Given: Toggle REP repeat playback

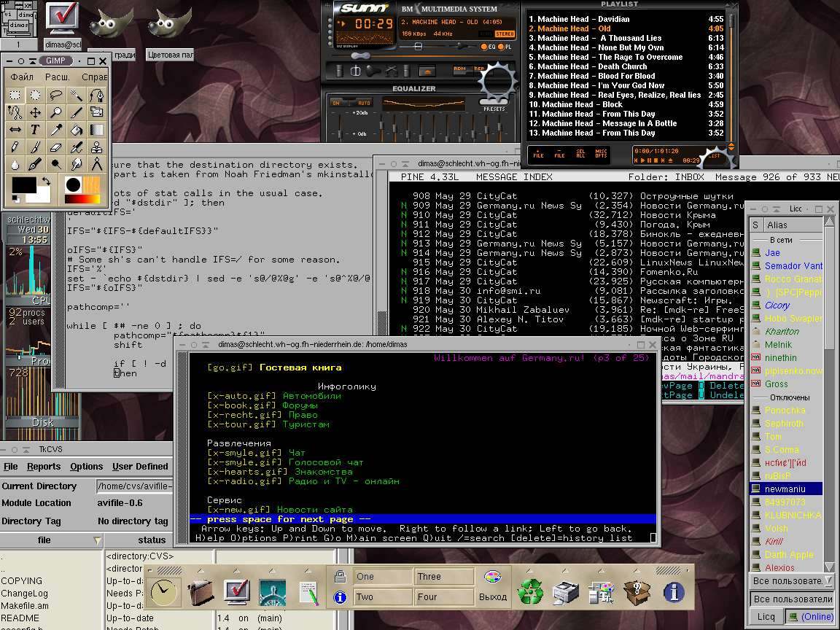Looking at the screenshot, I should [479, 69].
